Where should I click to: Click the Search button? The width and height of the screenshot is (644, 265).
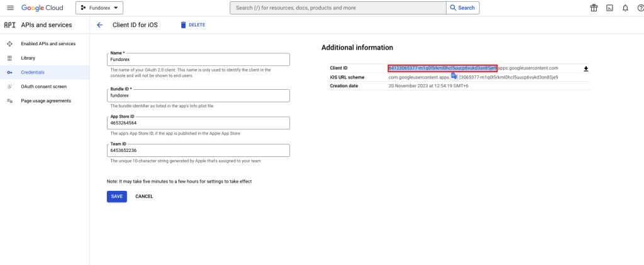[462, 8]
